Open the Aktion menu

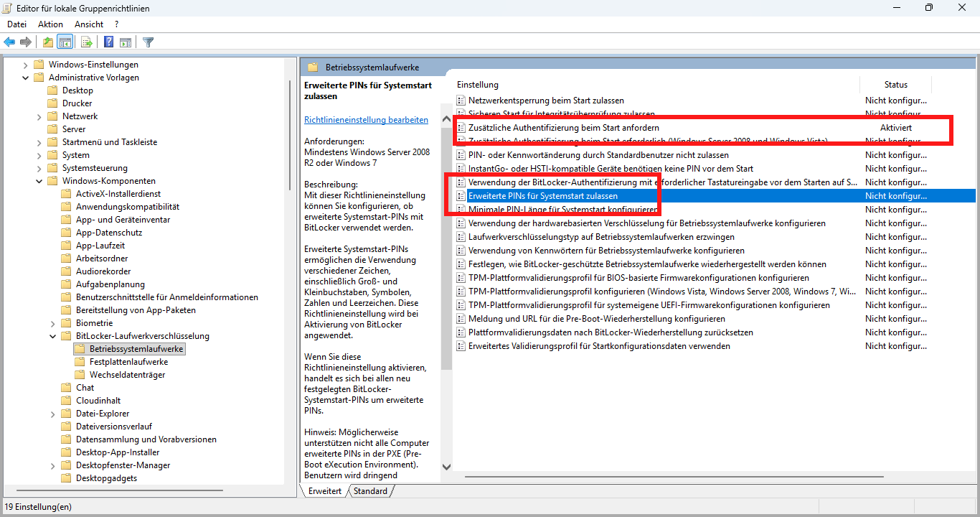click(x=50, y=24)
